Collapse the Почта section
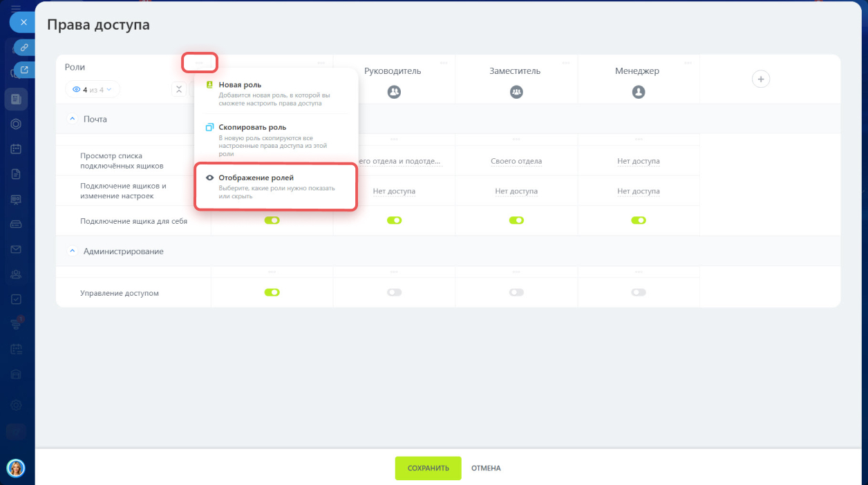Screen dimensions: 868x485 [73, 119]
